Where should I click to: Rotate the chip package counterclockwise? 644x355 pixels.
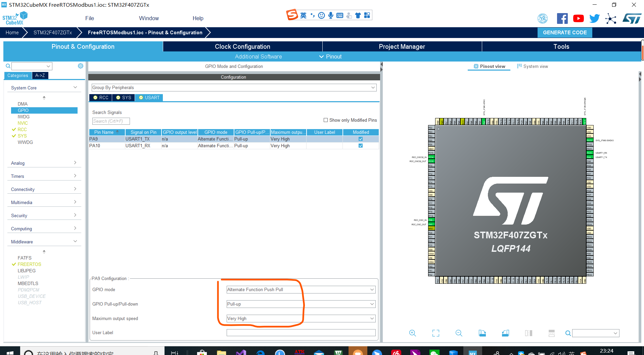point(505,333)
